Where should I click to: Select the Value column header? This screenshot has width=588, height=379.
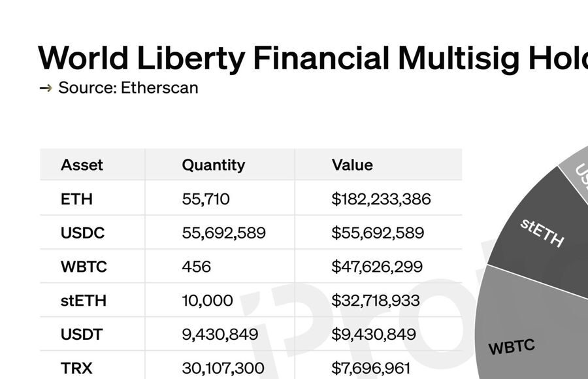click(x=352, y=165)
